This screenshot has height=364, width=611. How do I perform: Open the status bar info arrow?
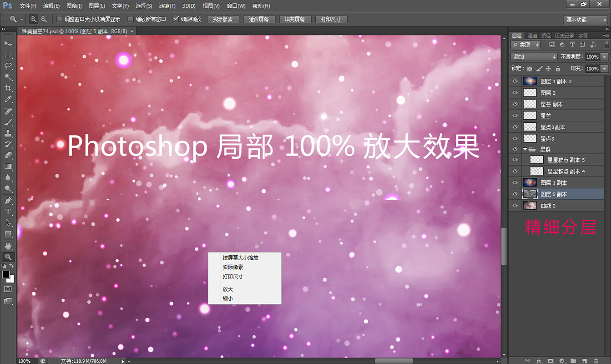pos(122,361)
